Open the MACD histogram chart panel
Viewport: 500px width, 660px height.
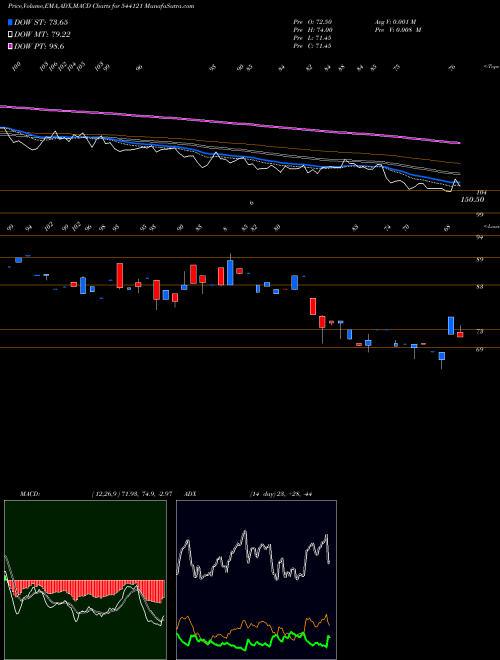pos(85,580)
